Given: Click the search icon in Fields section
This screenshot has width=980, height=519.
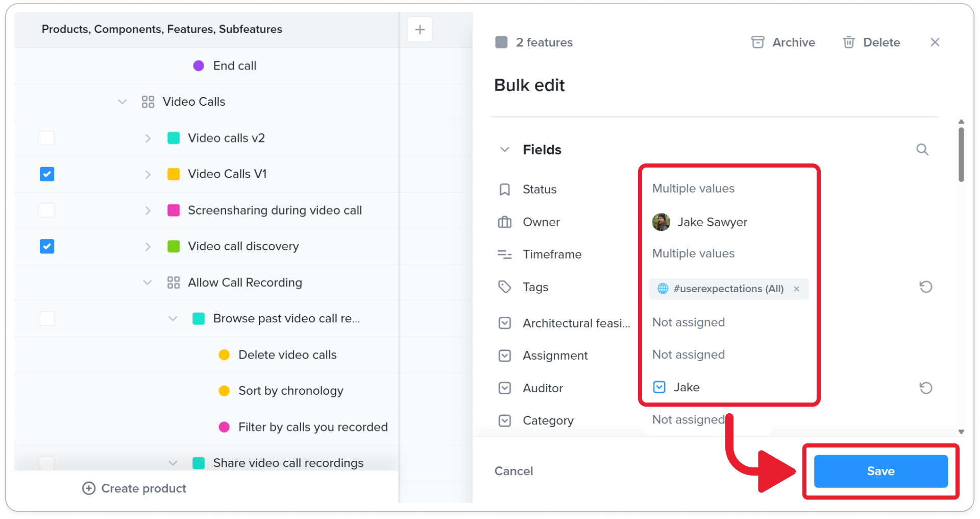Looking at the screenshot, I should pyautogui.click(x=922, y=150).
